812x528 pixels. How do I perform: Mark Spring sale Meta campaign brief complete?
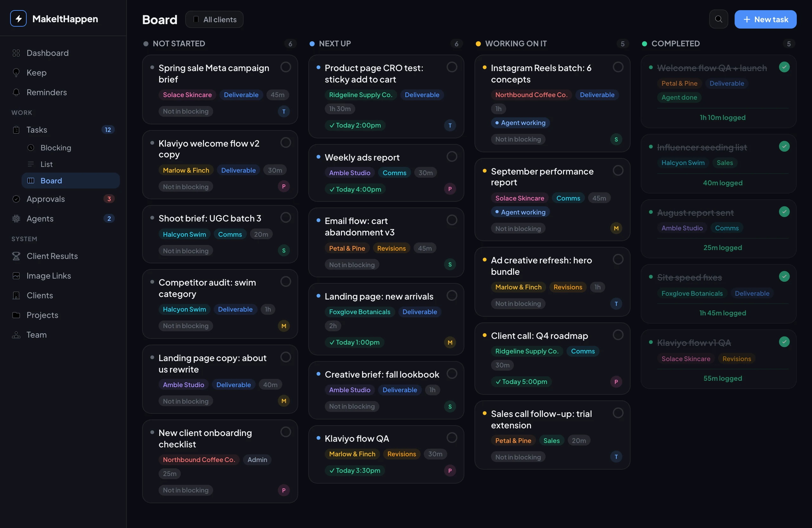[x=285, y=67]
